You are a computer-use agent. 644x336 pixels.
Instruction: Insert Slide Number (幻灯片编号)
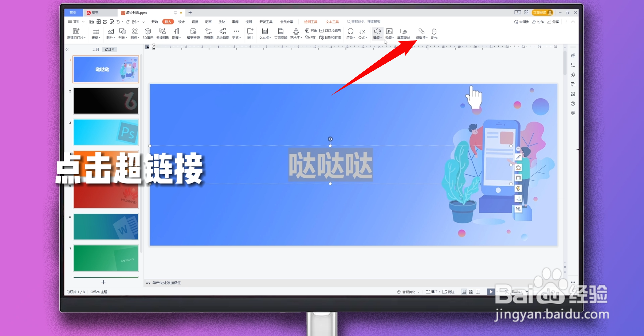click(330, 30)
